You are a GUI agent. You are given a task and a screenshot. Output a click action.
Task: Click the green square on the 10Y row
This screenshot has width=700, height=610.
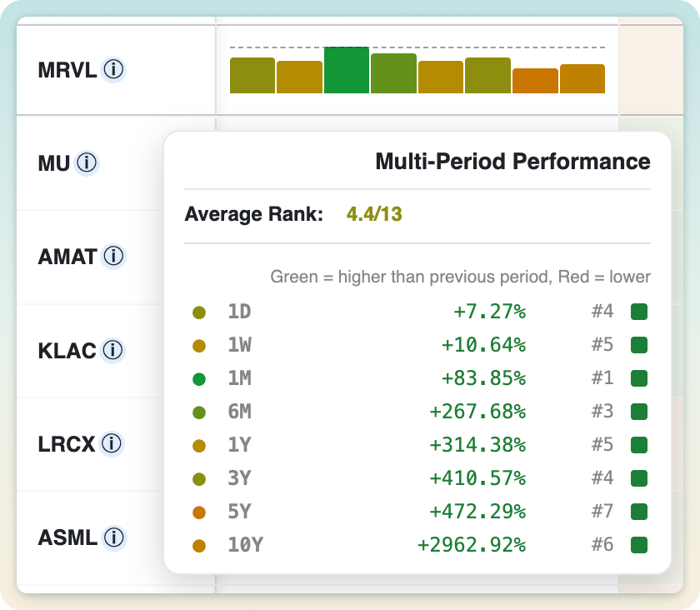point(639,545)
